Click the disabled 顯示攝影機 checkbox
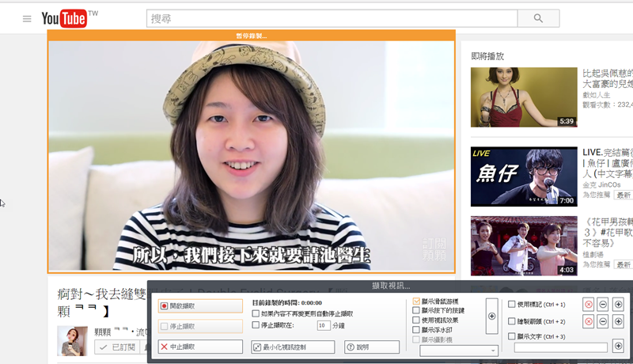 (416, 339)
